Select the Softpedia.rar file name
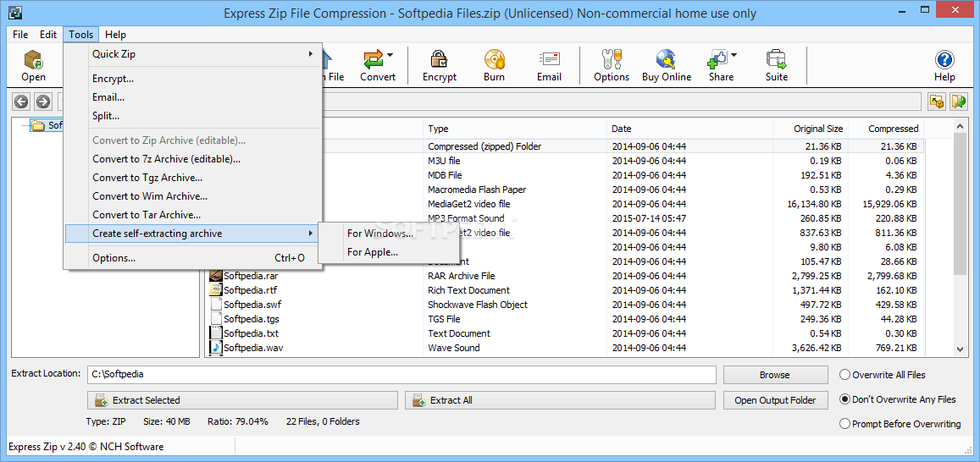This screenshot has height=462, width=980. click(x=251, y=276)
